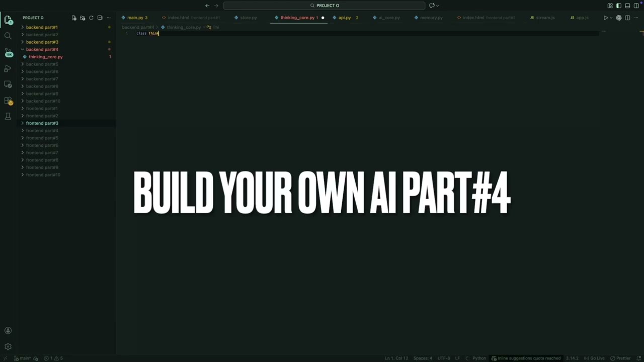The image size is (644, 362).
Task: Open editor more actions ellipsis
Action: coord(636,18)
